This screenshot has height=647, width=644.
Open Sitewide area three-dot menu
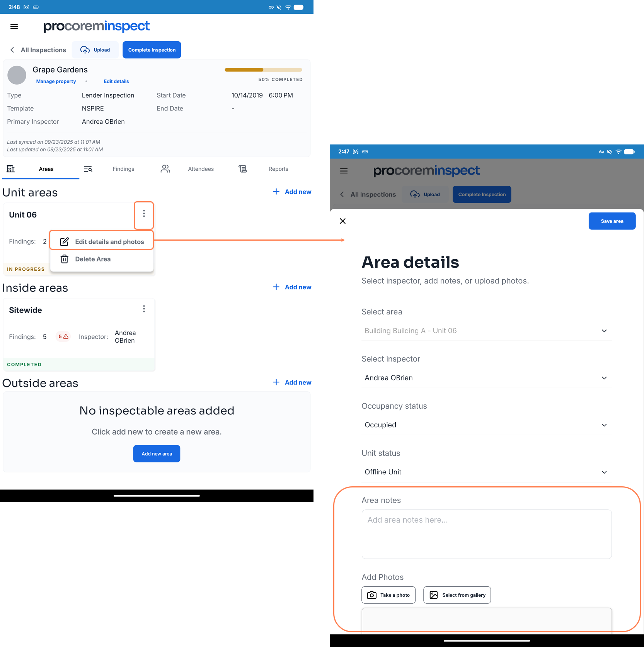pyautogui.click(x=144, y=309)
